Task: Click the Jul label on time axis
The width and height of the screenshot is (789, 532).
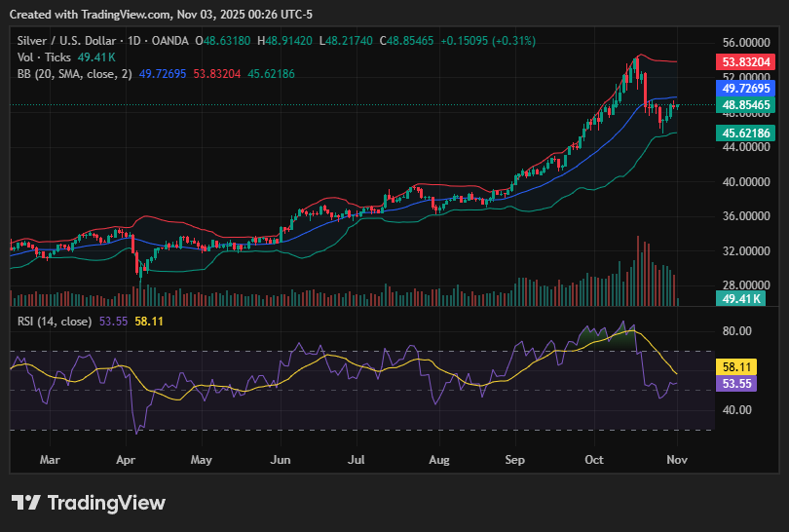Action: [357, 458]
